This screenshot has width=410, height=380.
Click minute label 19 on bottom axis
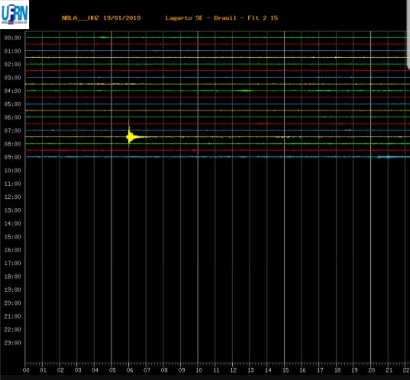pos(354,370)
